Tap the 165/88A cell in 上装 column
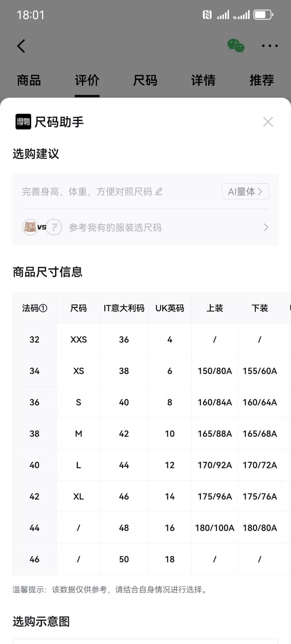This screenshot has width=291, height=644. pos(215,434)
